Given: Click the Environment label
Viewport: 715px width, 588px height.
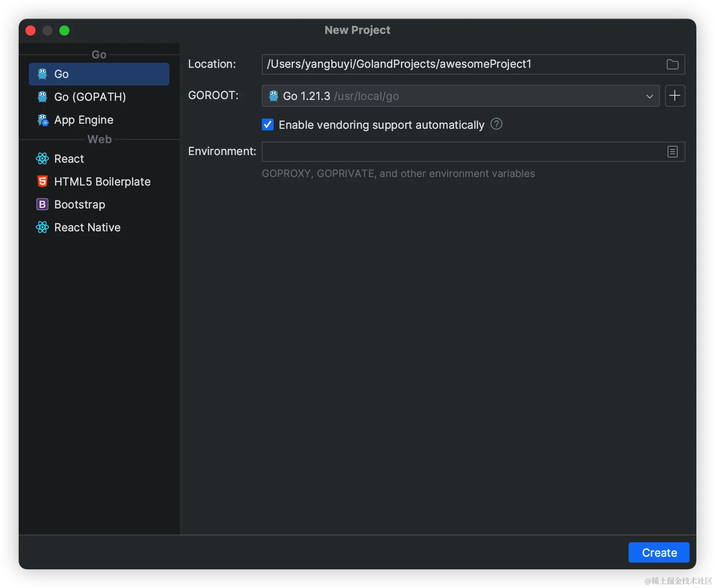Looking at the screenshot, I should [222, 151].
